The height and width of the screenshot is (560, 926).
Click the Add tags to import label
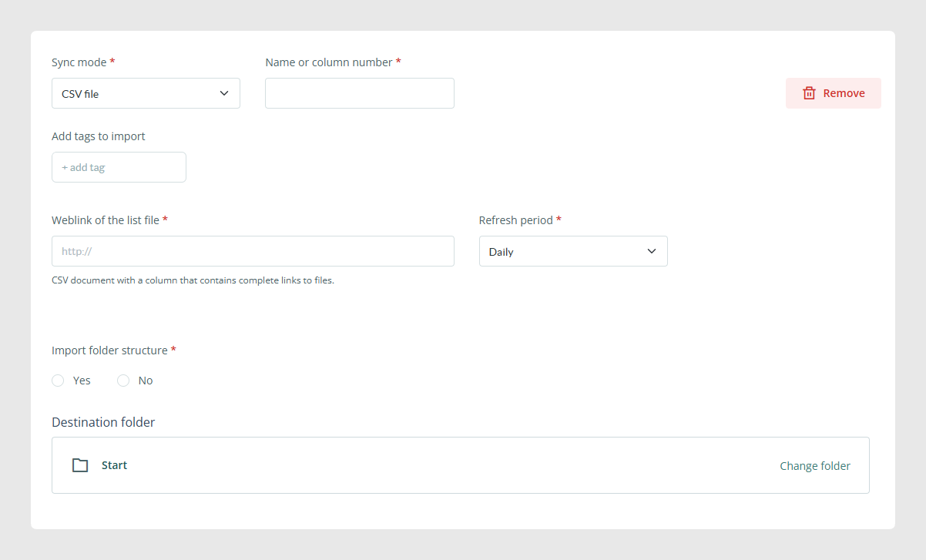tap(99, 136)
